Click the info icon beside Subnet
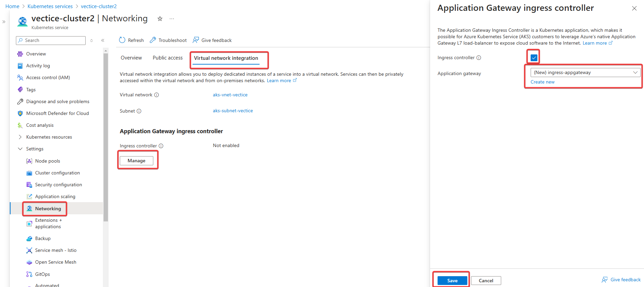Image resolution: width=644 pixels, height=287 pixels. pyautogui.click(x=139, y=111)
